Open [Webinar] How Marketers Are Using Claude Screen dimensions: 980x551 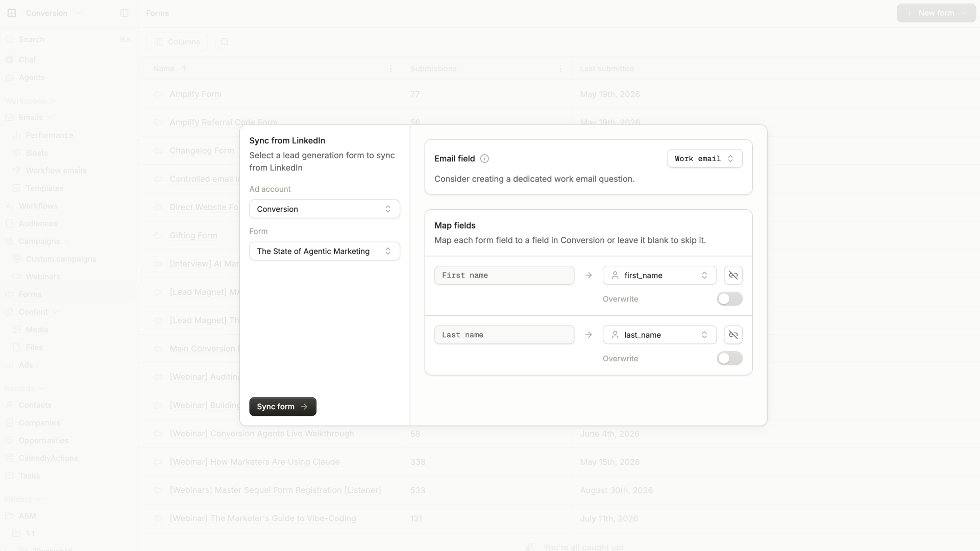pyautogui.click(x=255, y=462)
